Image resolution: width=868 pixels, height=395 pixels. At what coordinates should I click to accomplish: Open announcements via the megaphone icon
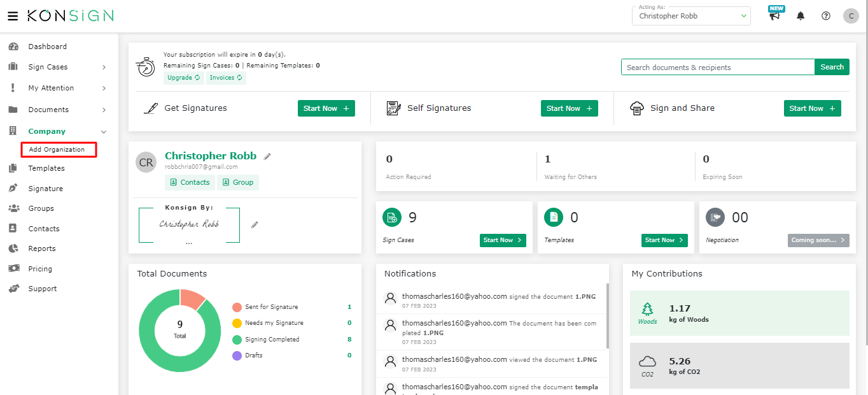(x=775, y=16)
